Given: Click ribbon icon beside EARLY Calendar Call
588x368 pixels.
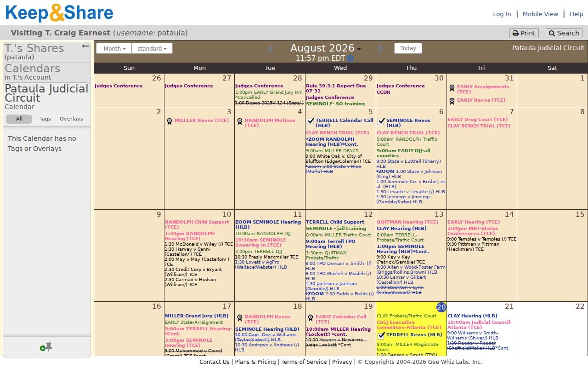Looking at the screenshot, I should point(310,318).
